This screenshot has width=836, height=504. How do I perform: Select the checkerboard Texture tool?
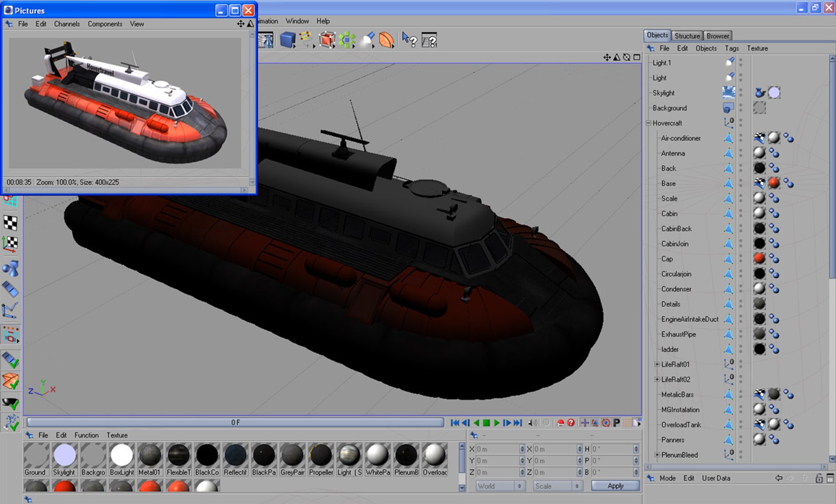pyautogui.click(x=11, y=223)
